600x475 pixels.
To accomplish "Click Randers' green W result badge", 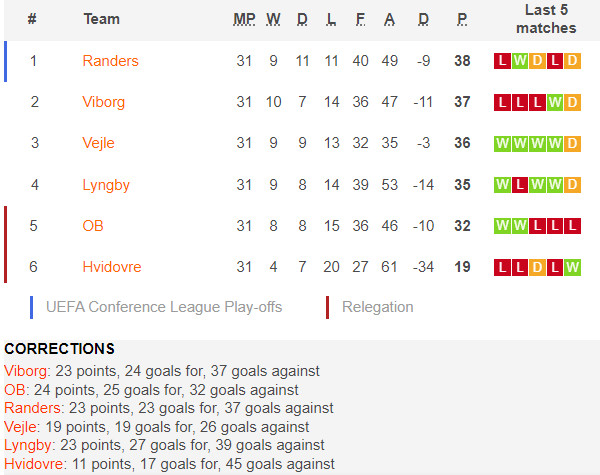I will (x=520, y=61).
